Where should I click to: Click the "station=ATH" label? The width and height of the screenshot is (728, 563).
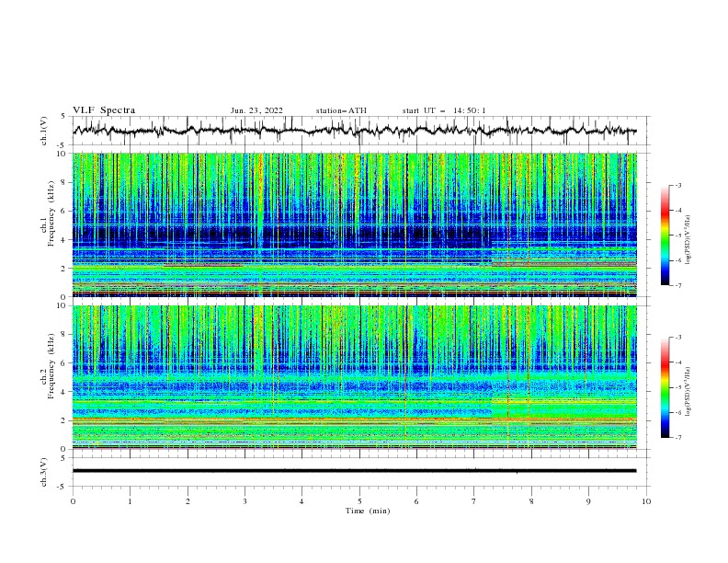pos(341,110)
